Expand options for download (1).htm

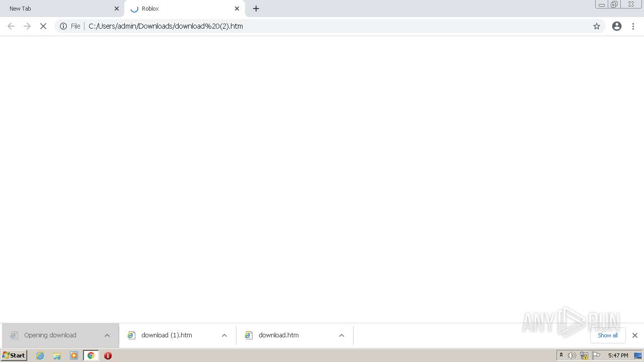(x=224, y=335)
